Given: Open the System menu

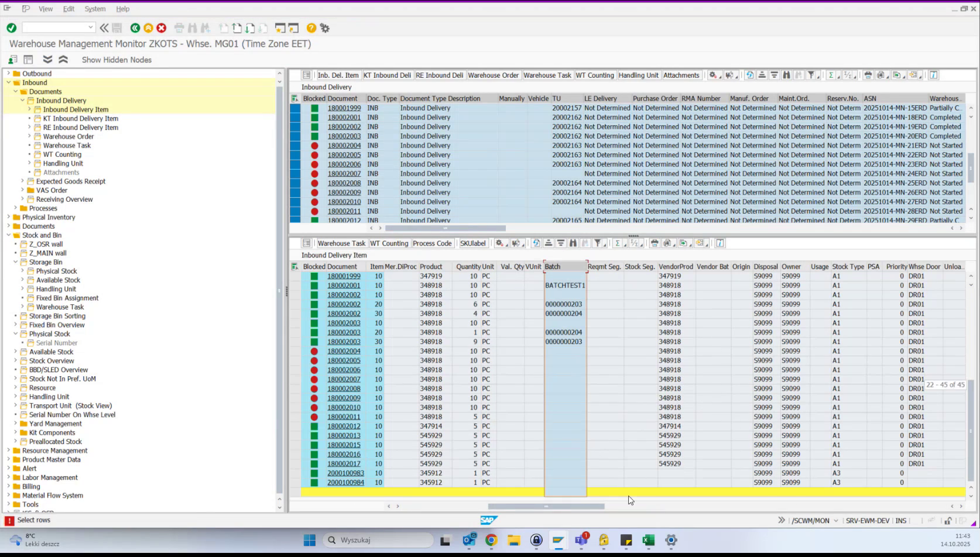Looking at the screenshot, I should [95, 9].
